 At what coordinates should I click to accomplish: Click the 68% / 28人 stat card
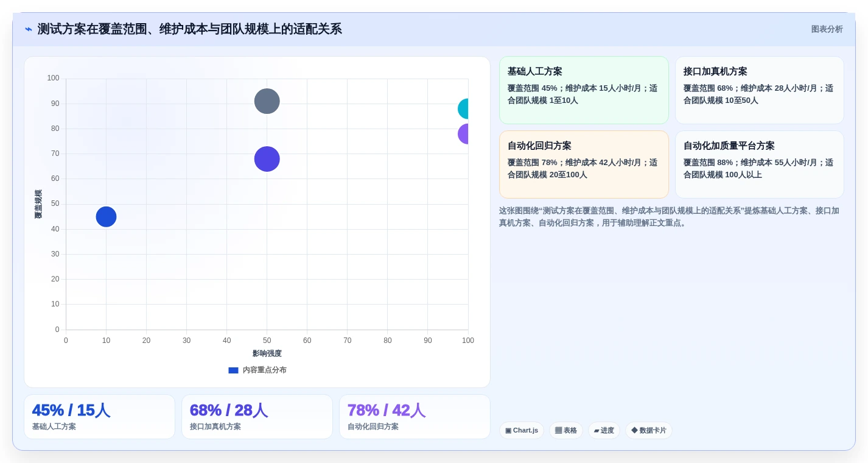coord(257,417)
